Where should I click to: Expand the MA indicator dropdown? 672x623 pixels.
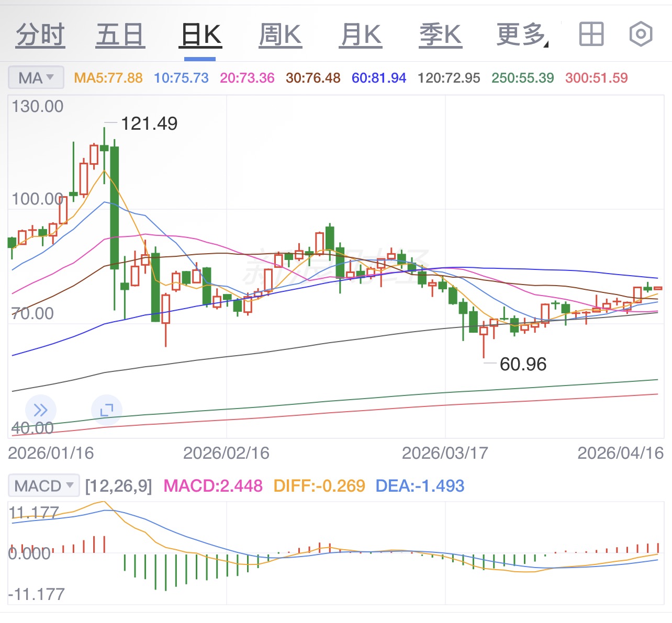coord(36,78)
